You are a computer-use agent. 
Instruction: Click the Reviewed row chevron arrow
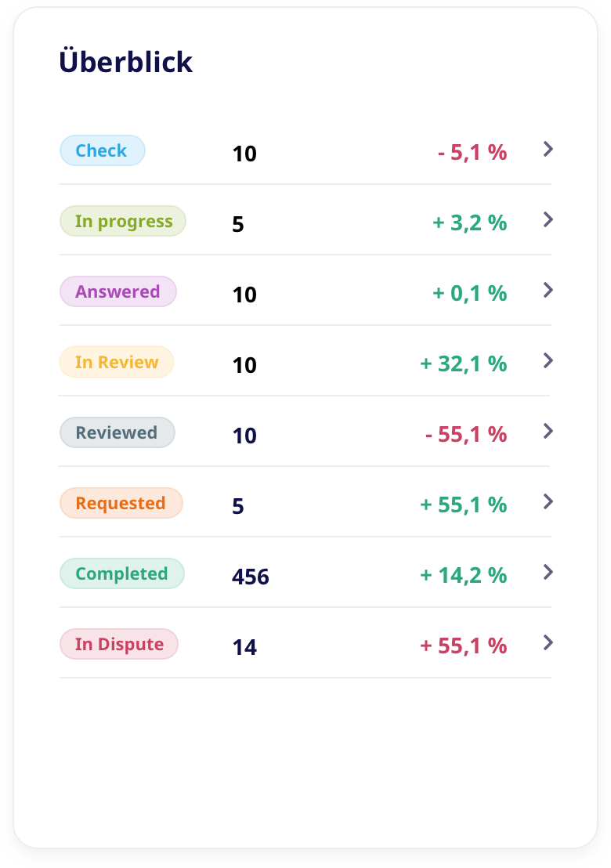(548, 431)
